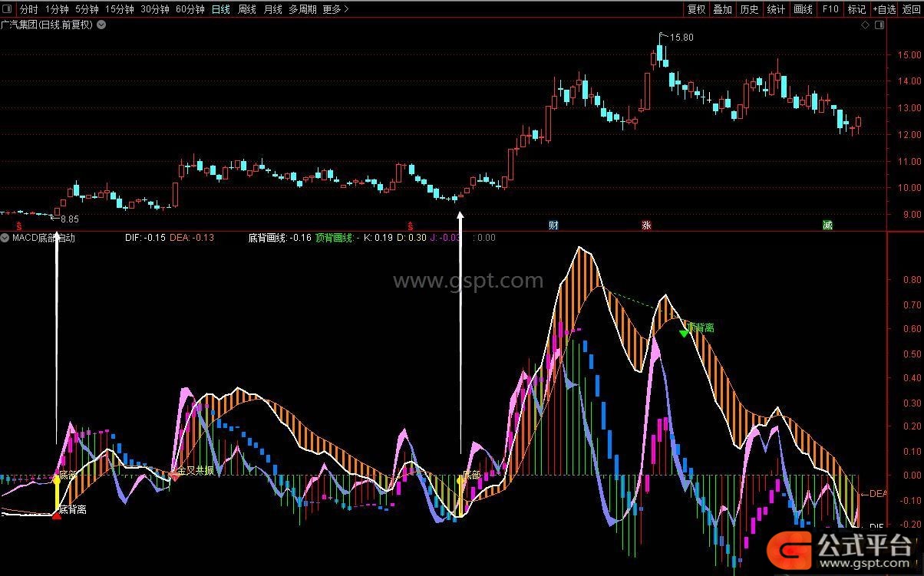Click the red 底背离 triangle signal
The width and height of the screenshot is (924, 576).
point(56,515)
